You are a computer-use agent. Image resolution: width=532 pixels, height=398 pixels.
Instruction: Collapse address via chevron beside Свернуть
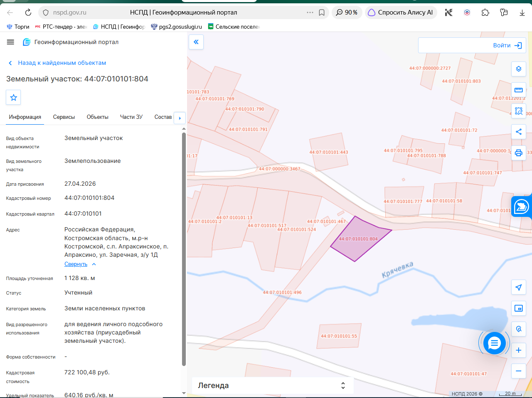click(x=94, y=264)
